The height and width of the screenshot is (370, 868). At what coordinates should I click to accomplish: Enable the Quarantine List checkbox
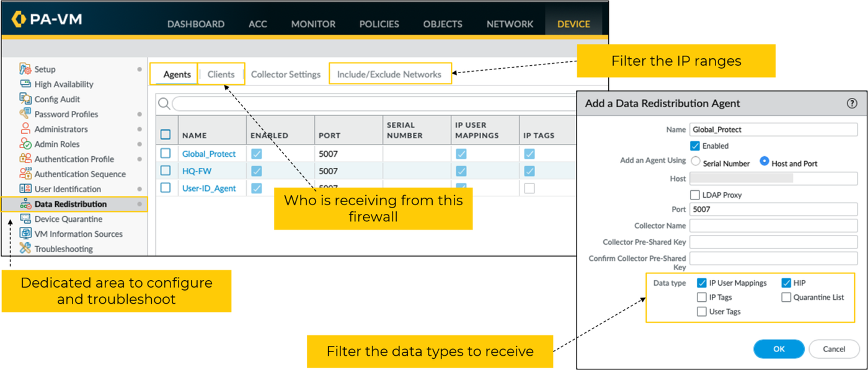tap(786, 297)
